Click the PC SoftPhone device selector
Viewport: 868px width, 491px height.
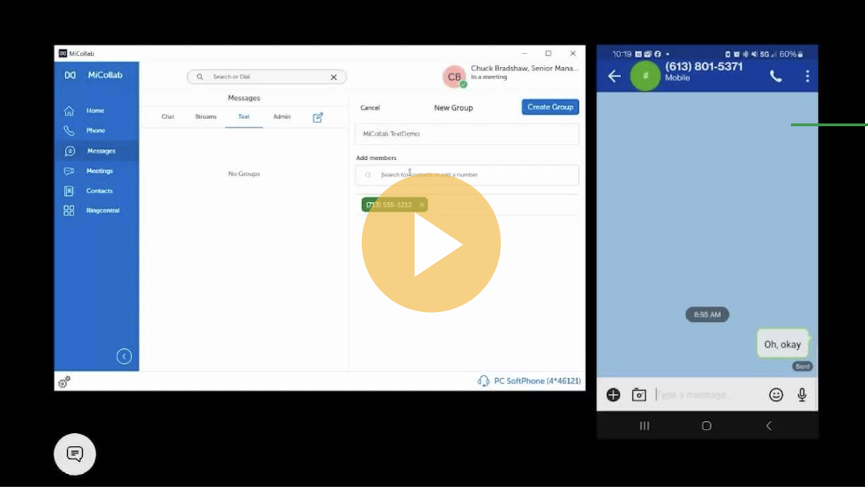[530, 381]
